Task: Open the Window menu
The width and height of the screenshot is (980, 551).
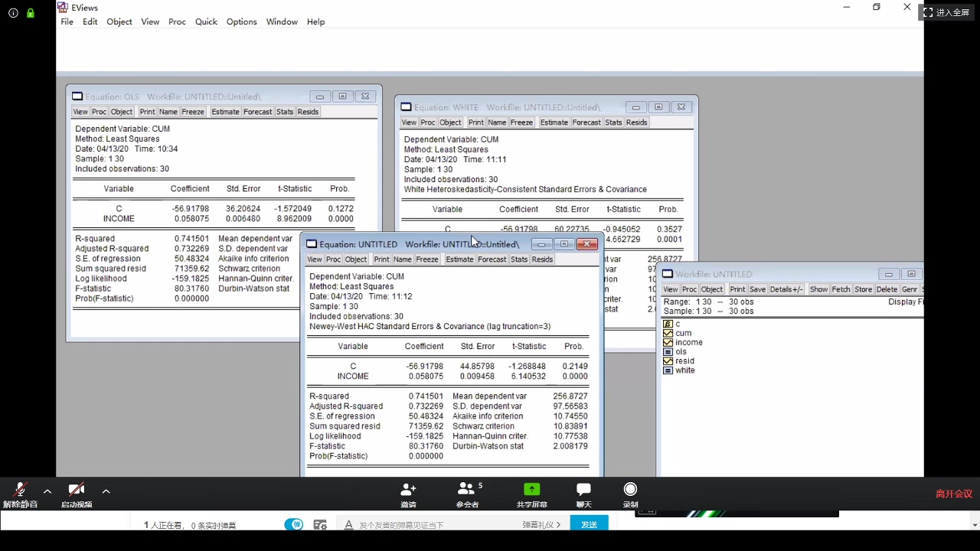Action: pyautogui.click(x=282, y=21)
